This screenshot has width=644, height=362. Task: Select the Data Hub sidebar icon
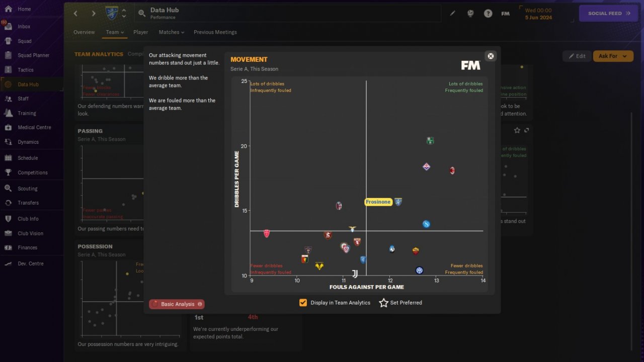[8, 84]
